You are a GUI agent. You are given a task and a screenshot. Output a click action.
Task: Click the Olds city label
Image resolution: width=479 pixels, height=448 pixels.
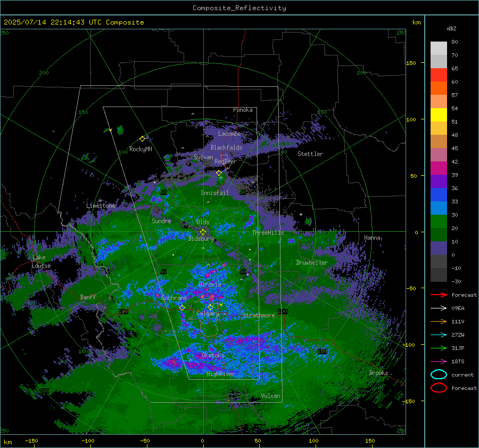tap(203, 222)
